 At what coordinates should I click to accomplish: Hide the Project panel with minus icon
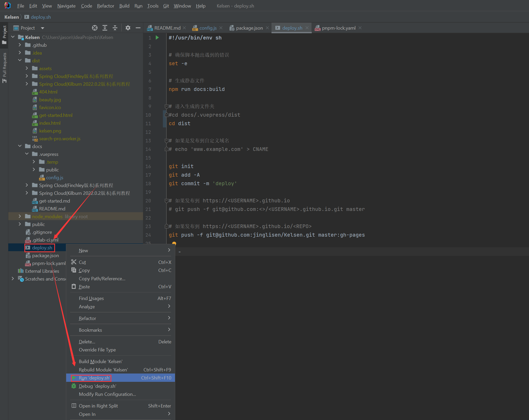138,28
